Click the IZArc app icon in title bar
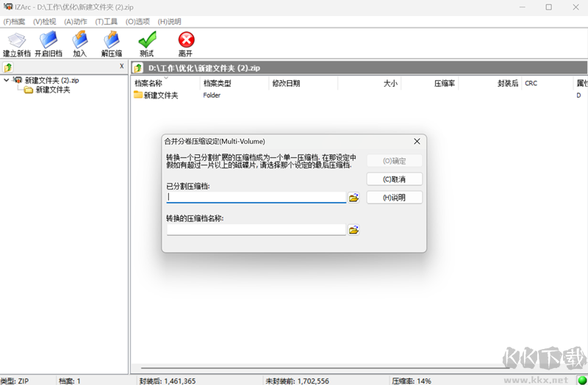Viewport: 588px width, 385px height. (x=7, y=7)
